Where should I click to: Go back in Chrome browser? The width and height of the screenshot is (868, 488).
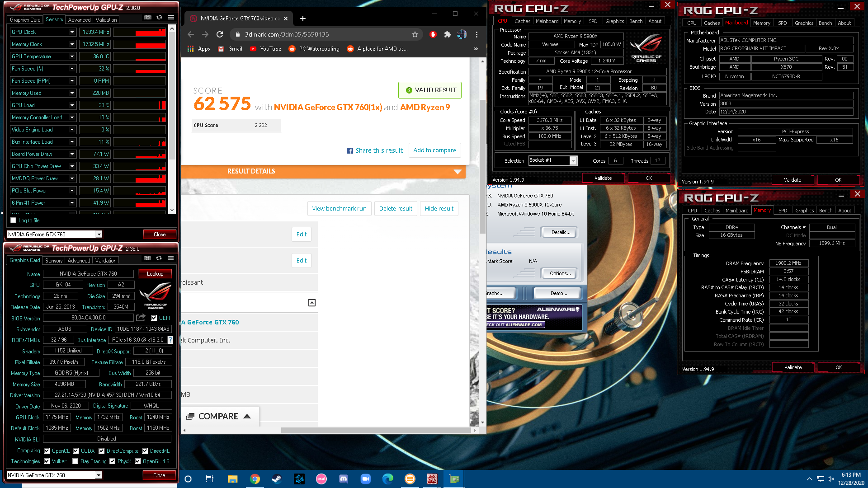pyautogui.click(x=191, y=34)
